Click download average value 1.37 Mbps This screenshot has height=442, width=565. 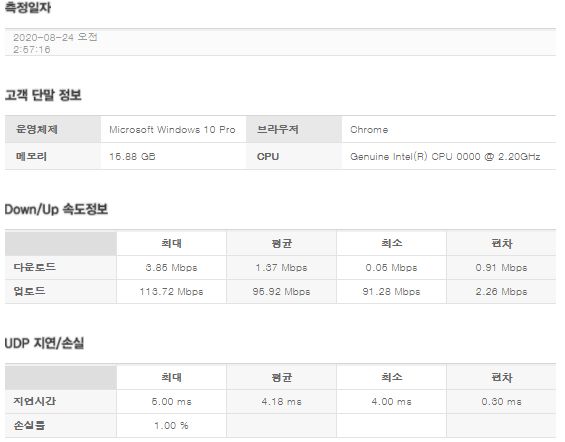coord(281,268)
